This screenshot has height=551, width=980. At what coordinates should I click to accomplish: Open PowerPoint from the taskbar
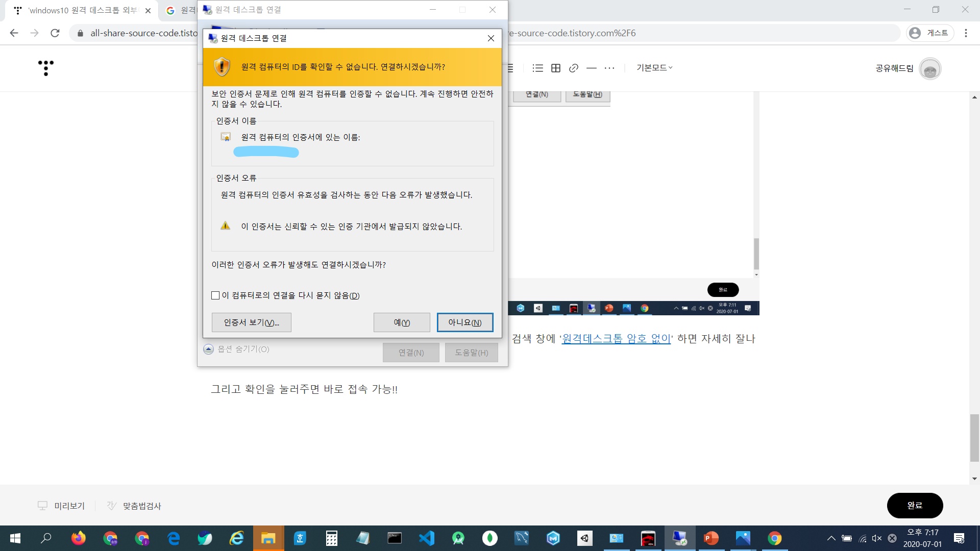click(x=711, y=538)
